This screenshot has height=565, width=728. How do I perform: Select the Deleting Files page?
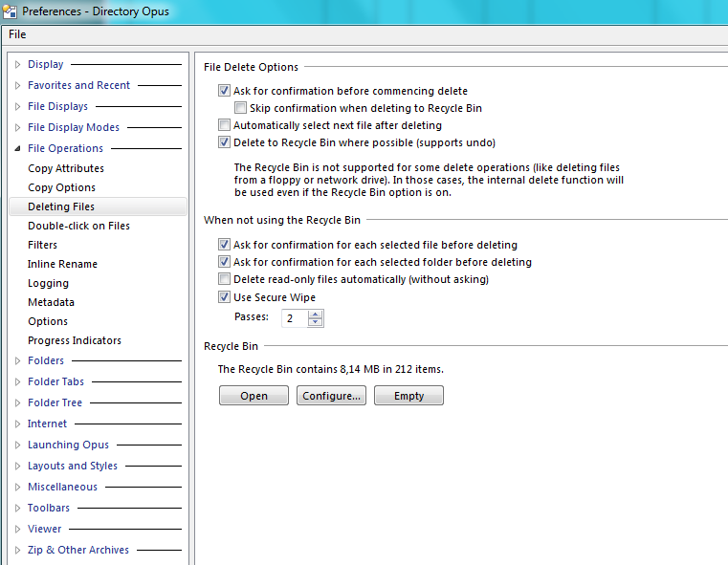[x=98, y=206]
